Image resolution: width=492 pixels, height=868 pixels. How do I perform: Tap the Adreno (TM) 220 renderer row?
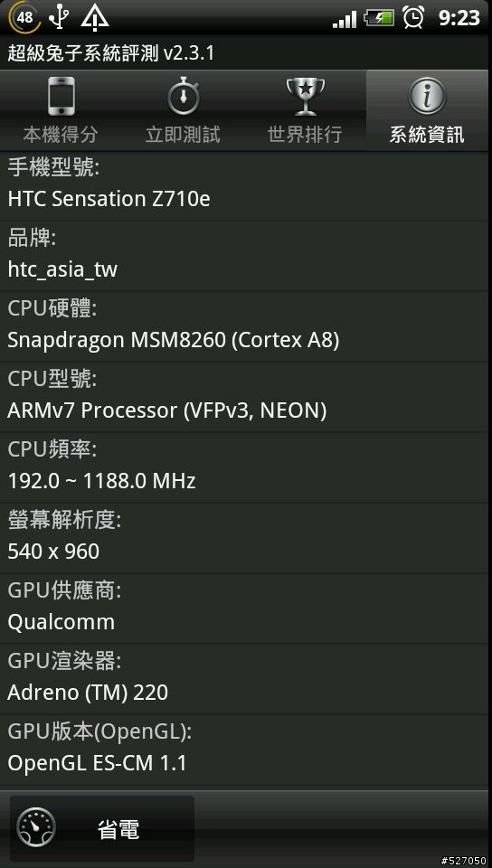[x=246, y=679]
